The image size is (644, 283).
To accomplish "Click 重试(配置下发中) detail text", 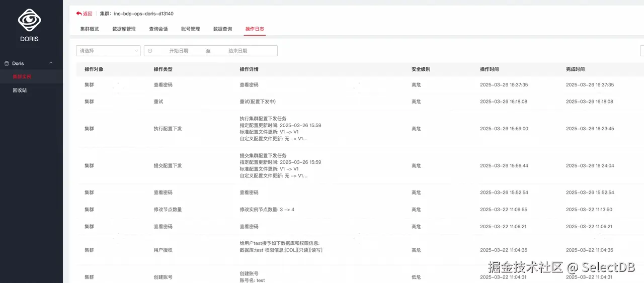I will pyautogui.click(x=258, y=102).
